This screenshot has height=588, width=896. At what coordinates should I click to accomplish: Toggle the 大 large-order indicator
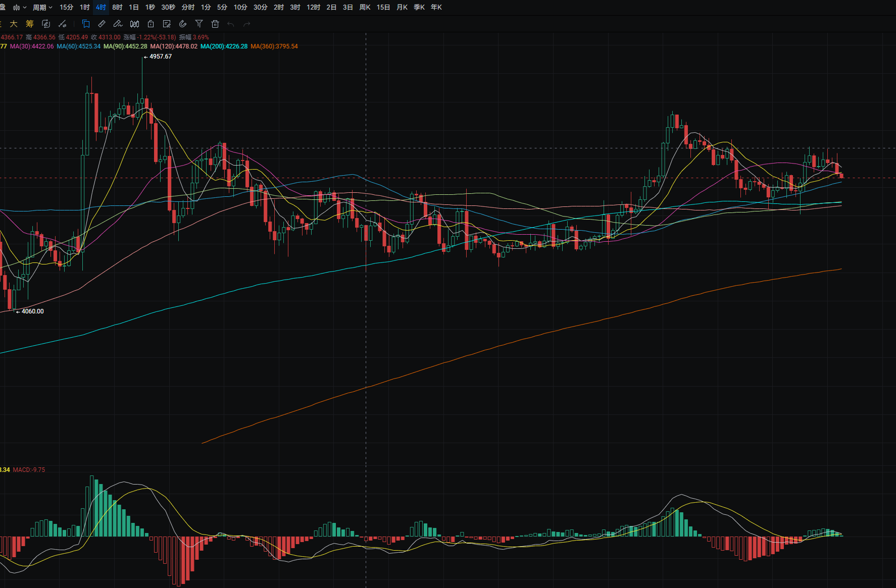click(x=14, y=24)
